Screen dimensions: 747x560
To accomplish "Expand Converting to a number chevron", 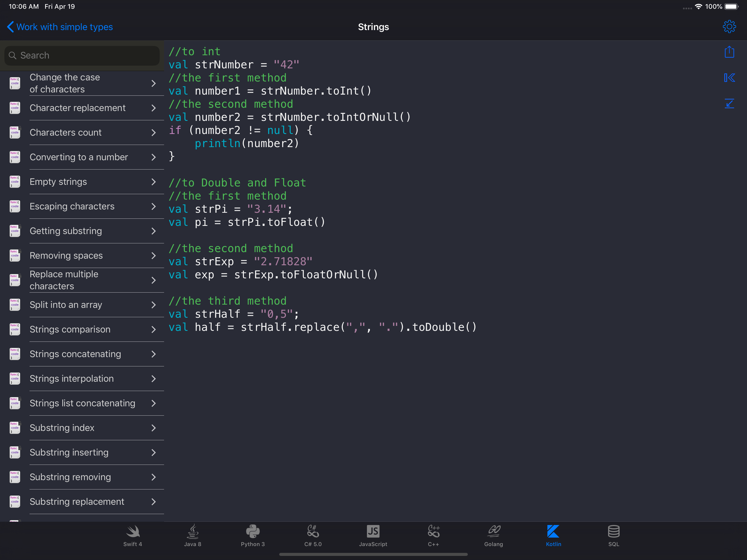I will [154, 157].
